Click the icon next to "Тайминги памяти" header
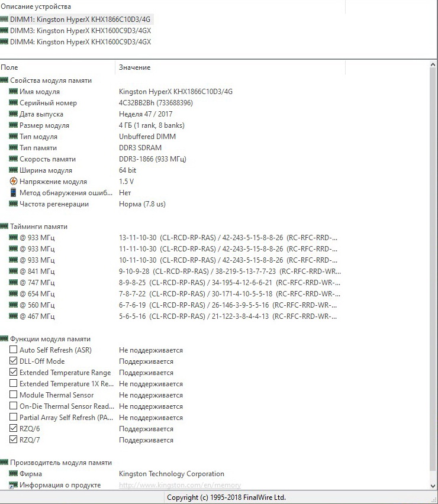438x504 pixels. [4, 227]
